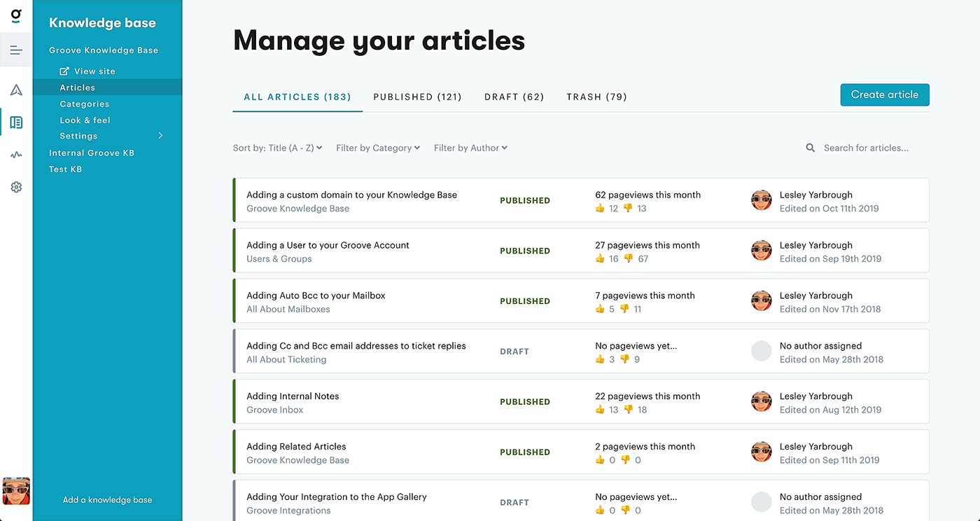The image size is (980, 521).
Task: Open the Filter by Category dropdown
Action: pyautogui.click(x=377, y=148)
